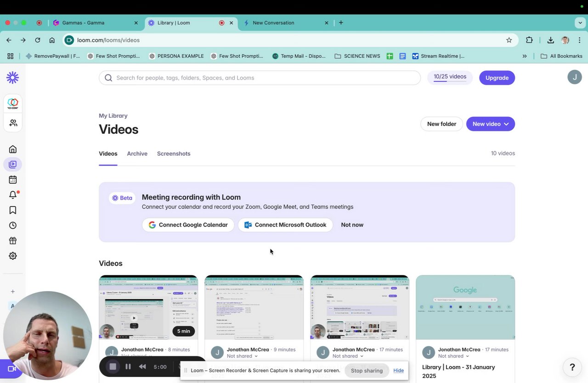Viewport: 588px width, 383px height.
Task: Open the help question mark button
Action: (x=572, y=367)
